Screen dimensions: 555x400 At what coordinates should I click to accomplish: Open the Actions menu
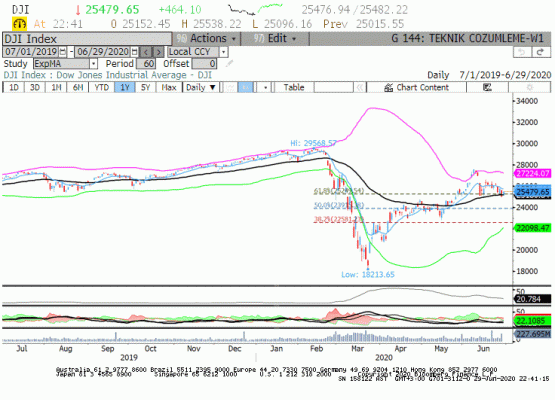click(x=207, y=38)
